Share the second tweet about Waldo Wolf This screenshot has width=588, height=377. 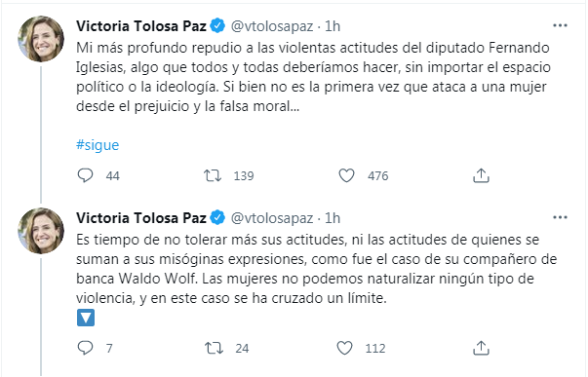point(481,348)
